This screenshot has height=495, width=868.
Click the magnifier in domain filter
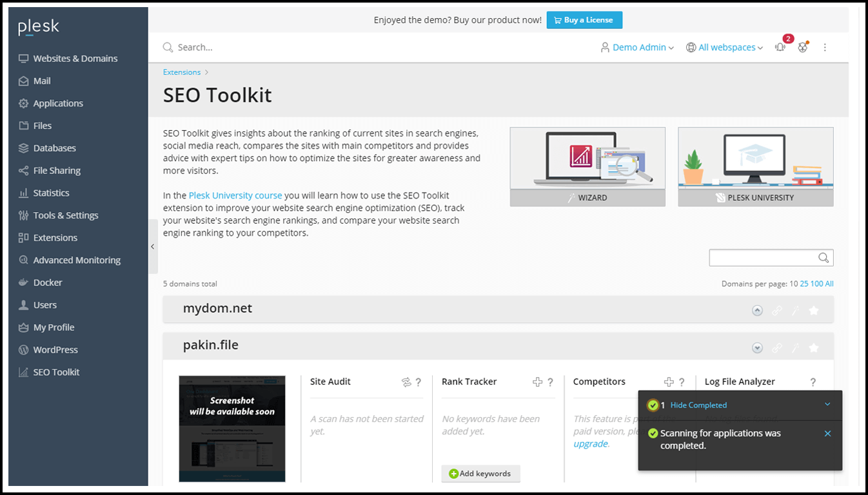click(824, 258)
